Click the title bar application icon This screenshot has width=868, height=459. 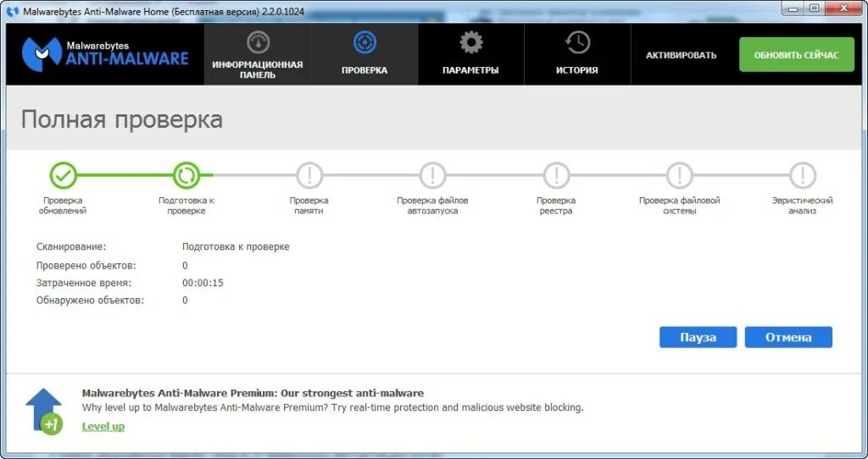[12, 12]
